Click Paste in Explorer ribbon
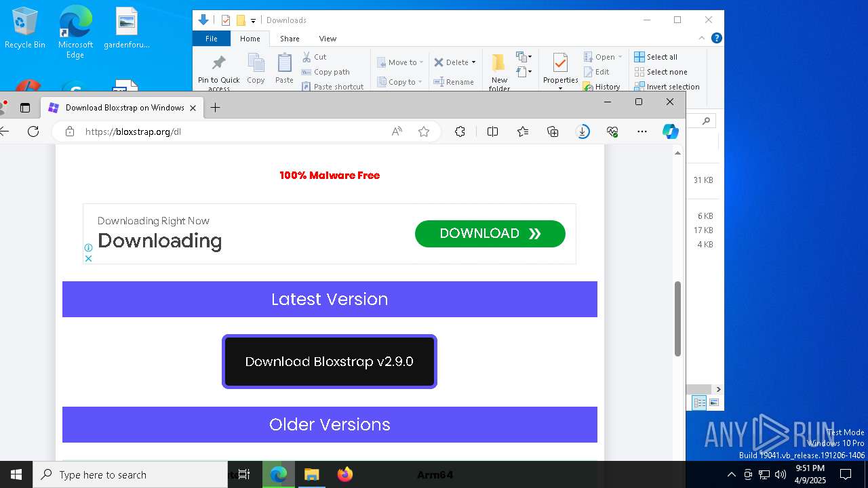The width and height of the screenshot is (868, 488). (x=284, y=68)
